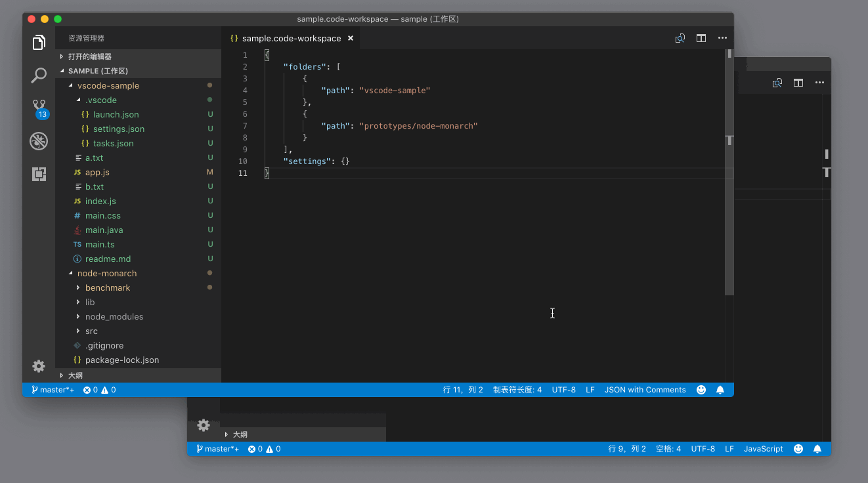Close the sample.code-workspace tab
The width and height of the screenshot is (868, 483).
[351, 39]
